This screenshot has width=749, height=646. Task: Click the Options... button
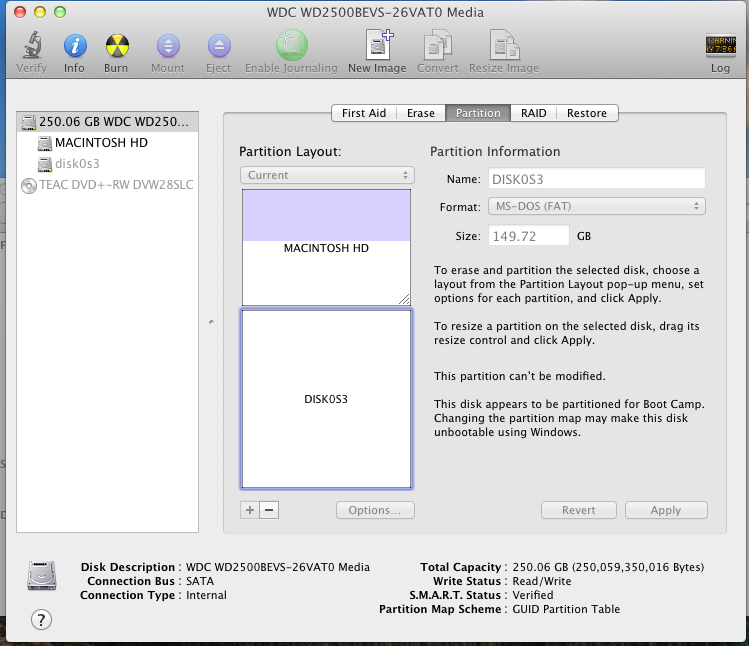(375, 510)
